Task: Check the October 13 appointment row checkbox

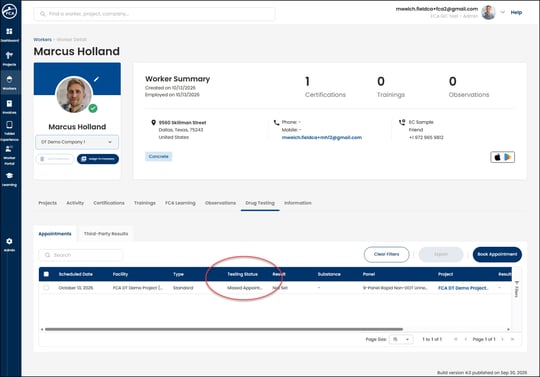Action: click(46, 287)
